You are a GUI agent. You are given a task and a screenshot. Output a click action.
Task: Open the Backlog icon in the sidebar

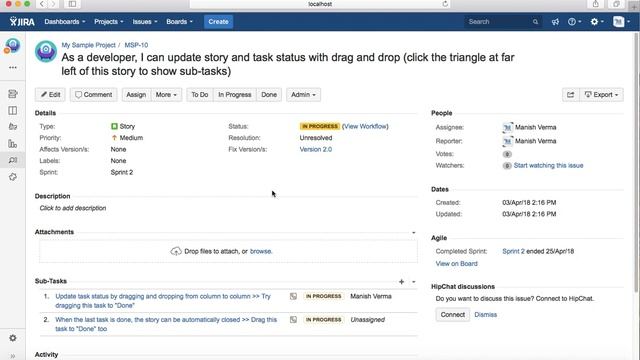click(x=13, y=94)
